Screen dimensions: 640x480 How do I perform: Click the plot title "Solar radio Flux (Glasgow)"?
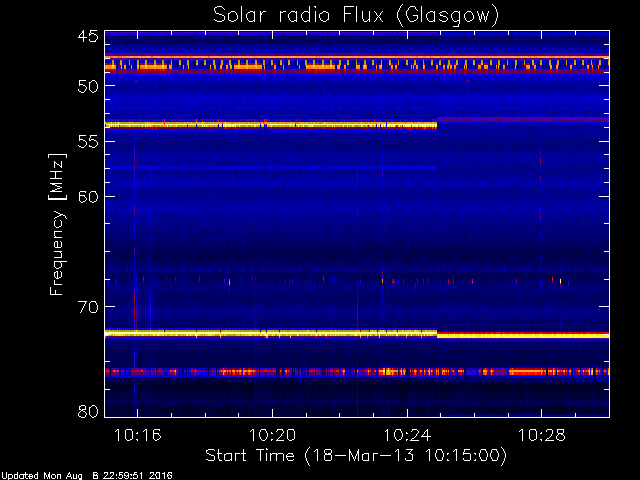tap(356, 16)
